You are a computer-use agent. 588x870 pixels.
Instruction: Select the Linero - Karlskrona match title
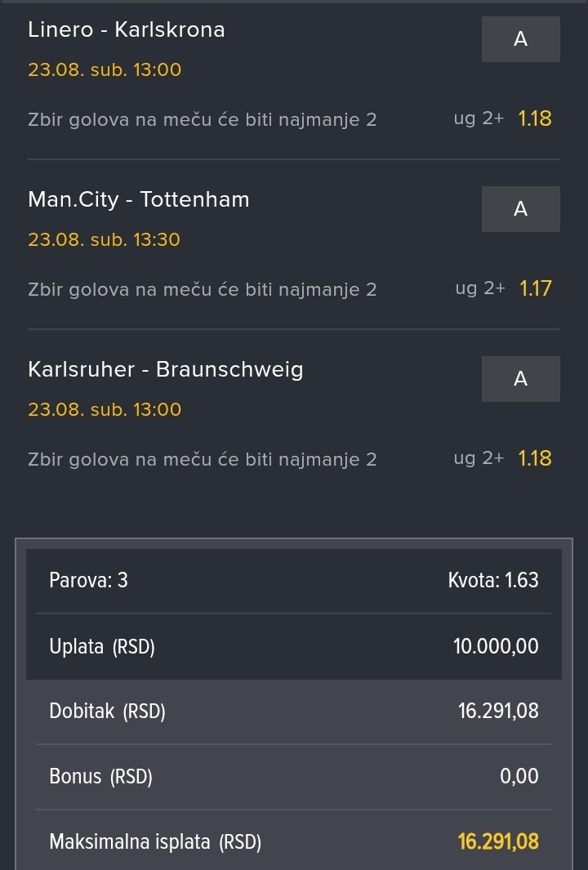[x=127, y=29]
